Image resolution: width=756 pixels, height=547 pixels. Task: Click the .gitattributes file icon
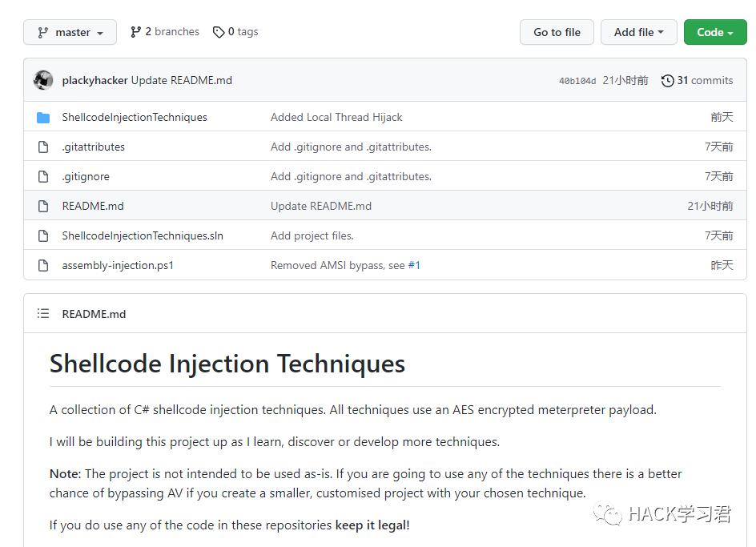pyautogui.click(x=43, y=147)
